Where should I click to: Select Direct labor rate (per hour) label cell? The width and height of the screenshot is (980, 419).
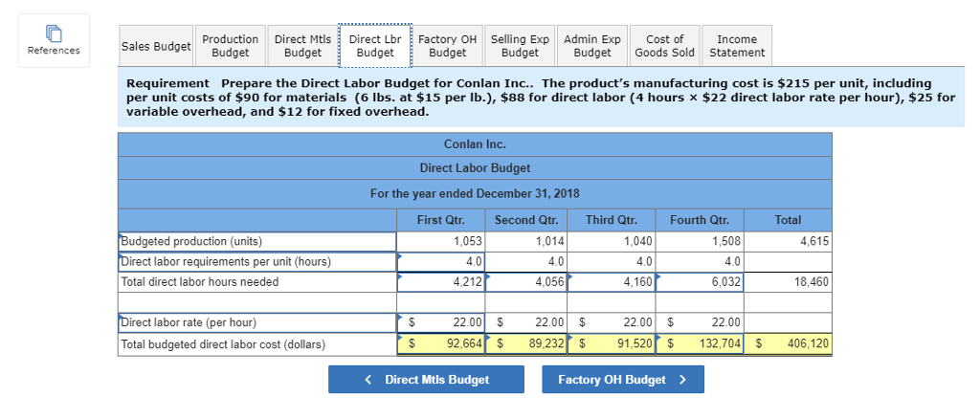coord(256,322)
